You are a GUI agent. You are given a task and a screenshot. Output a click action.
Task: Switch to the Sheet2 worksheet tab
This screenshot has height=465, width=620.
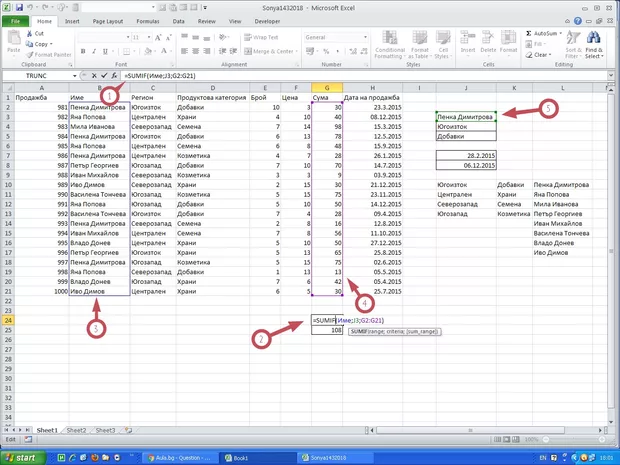(x=78, y=430)
